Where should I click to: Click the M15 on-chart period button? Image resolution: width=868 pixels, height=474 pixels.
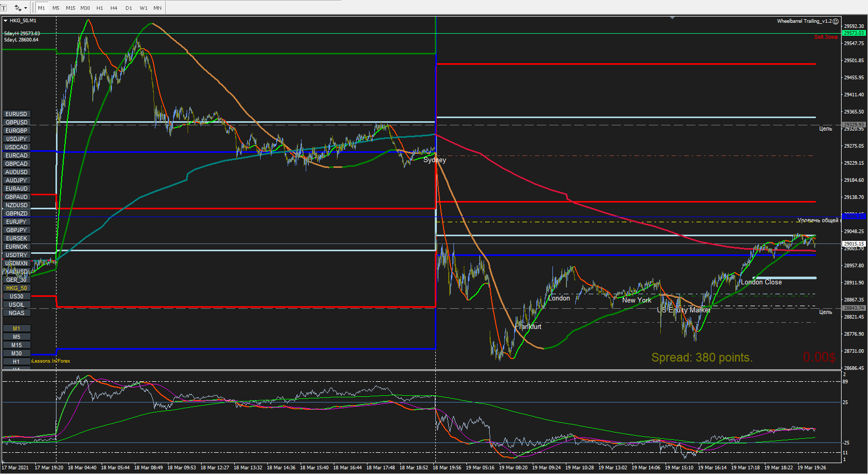point(17,345)
